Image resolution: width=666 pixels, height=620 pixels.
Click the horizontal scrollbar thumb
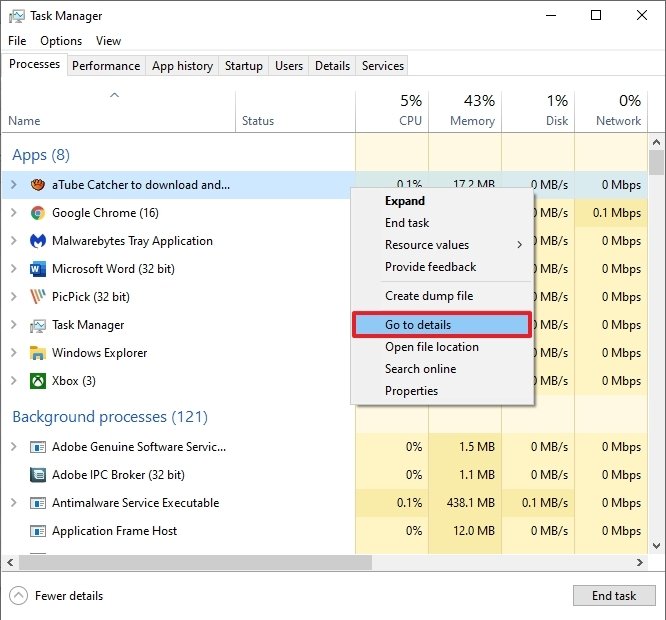point(195,563)
